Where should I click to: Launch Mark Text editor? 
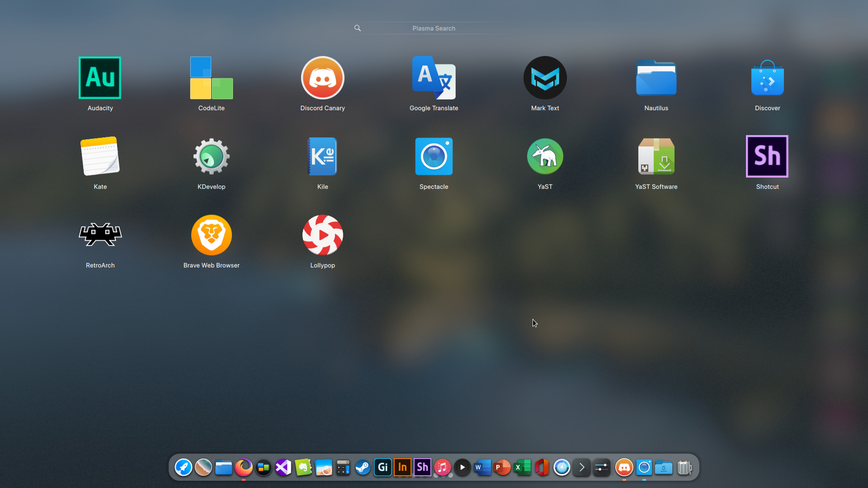coord(545,78)
